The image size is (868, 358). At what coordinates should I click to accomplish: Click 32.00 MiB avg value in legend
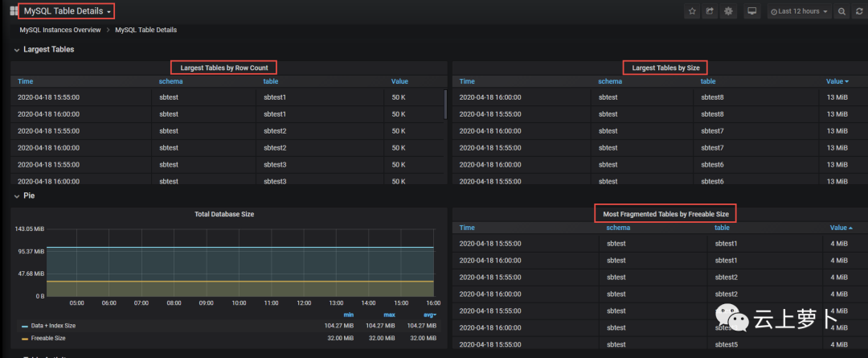(x=422, y=338)
